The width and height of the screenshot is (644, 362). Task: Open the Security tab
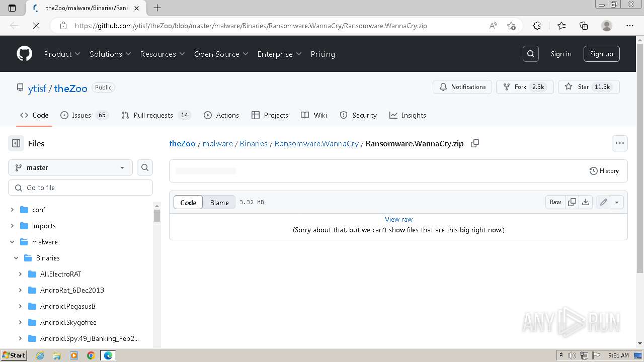click(x=358, y=115)
